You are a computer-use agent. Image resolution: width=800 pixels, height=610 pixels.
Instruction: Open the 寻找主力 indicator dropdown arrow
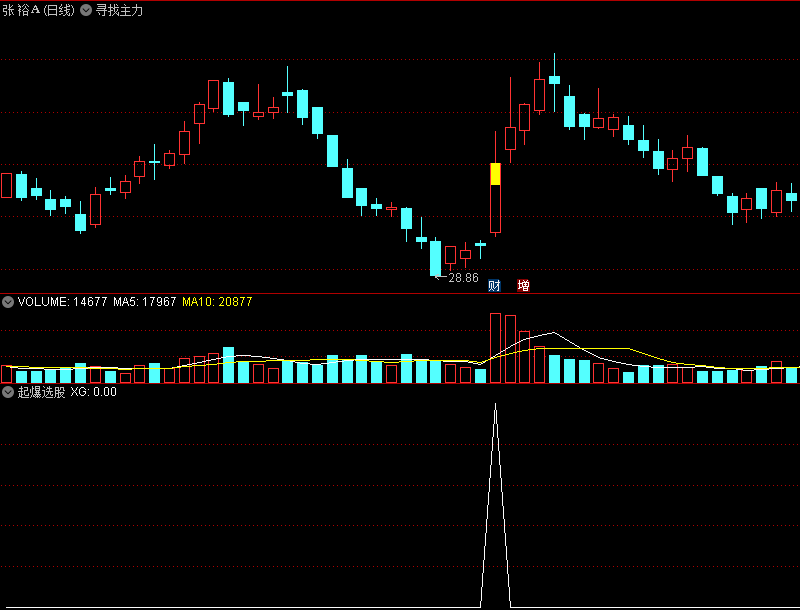86,10
